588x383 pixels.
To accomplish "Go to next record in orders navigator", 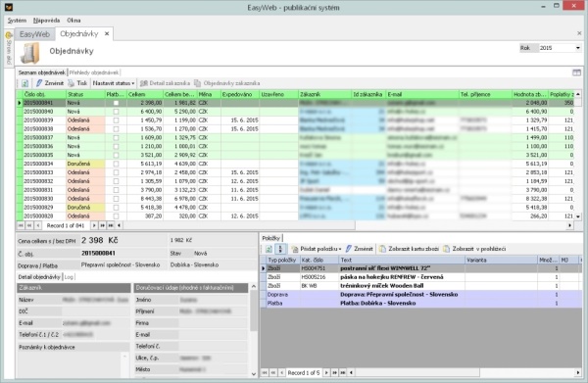I will (94, 225).
